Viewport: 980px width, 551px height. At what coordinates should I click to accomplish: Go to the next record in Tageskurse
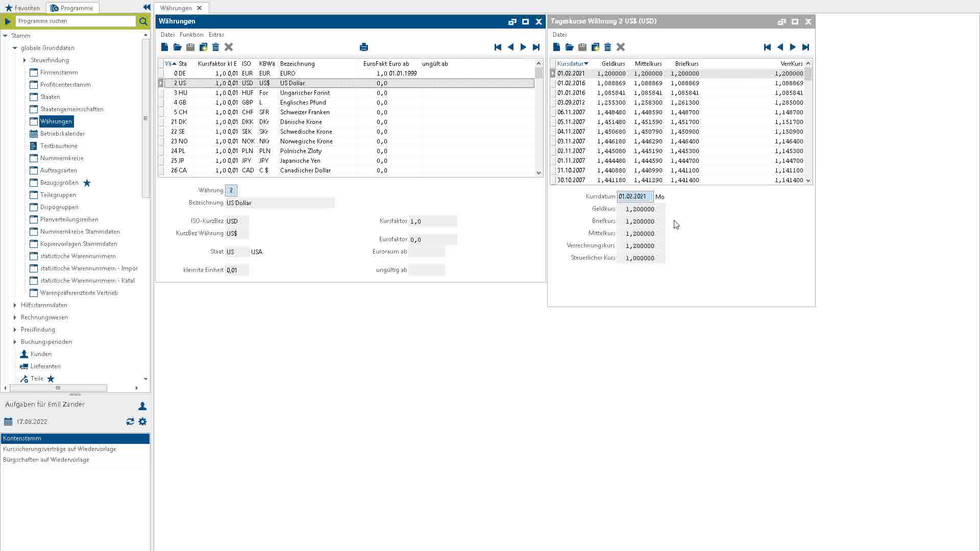793,47
